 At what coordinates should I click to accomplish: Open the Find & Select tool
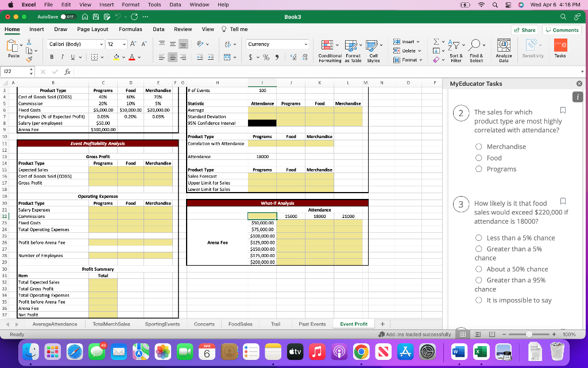[x=476, y=50]
